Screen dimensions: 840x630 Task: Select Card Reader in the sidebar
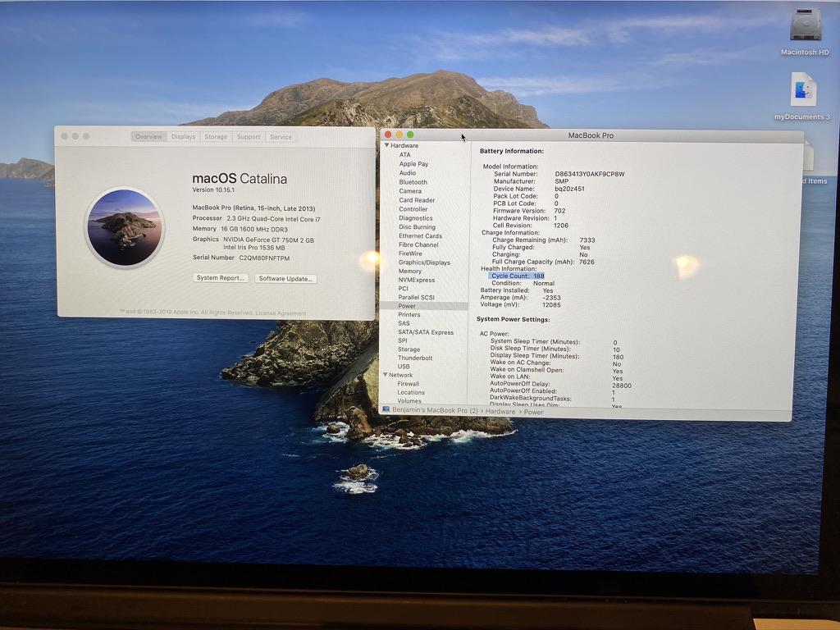click(x=417, y=200)
